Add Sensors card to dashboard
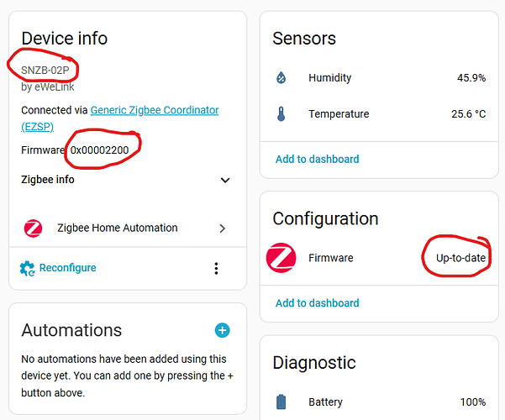Viewport: 505px width, 420px height. click(317, 159)
